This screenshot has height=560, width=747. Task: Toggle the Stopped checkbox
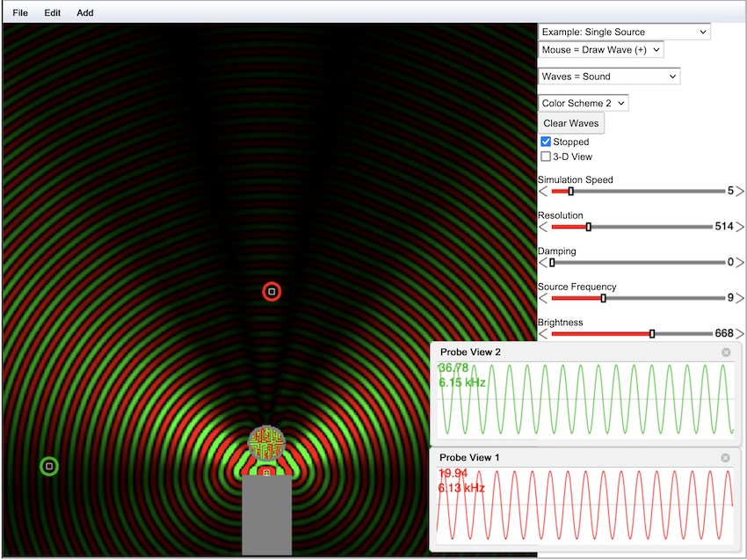(x=546, y=142)
